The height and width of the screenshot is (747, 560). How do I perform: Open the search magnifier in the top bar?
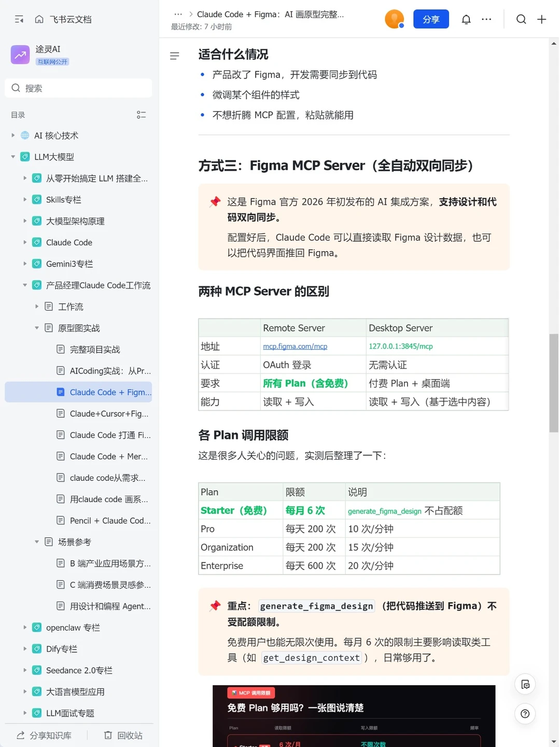521,19
